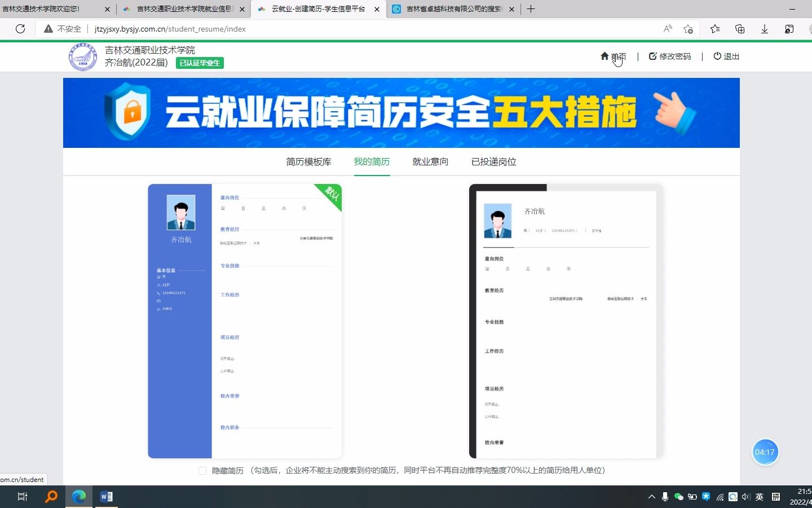
Task: Click the battery power tray icon
Action: 692,497
